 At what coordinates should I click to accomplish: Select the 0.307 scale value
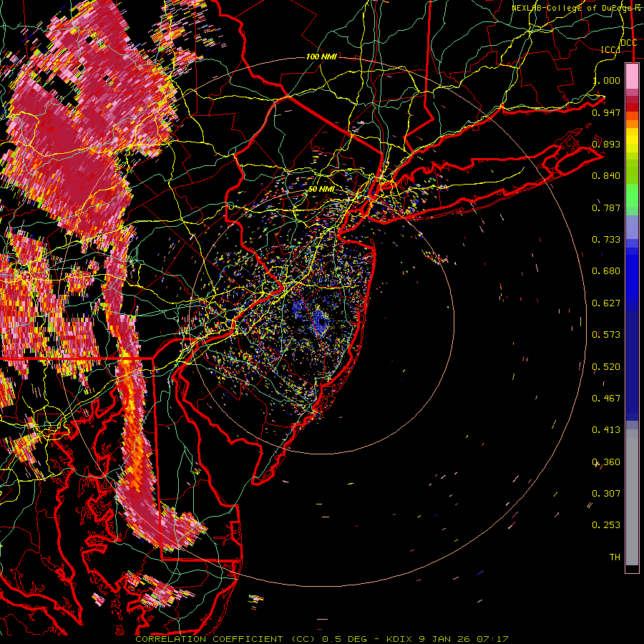[606, 494]
